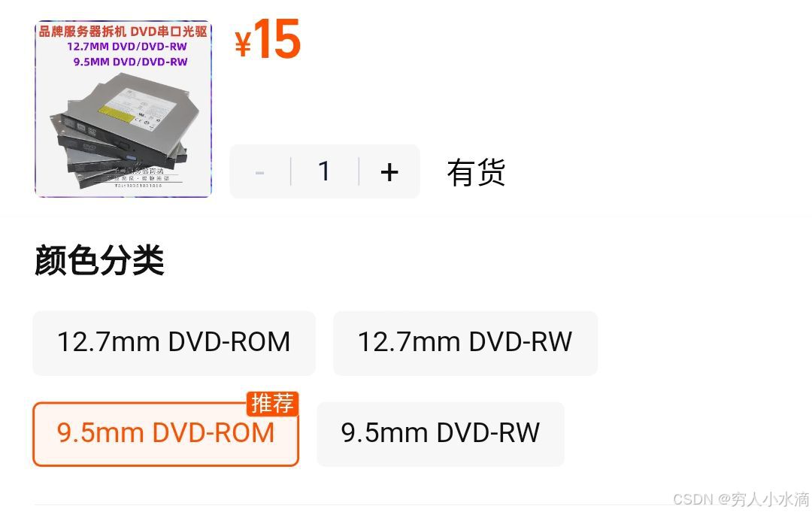Select the 12.7mm DVD-ROM option
The image size is (812, 512).
(x=174, y=343)
